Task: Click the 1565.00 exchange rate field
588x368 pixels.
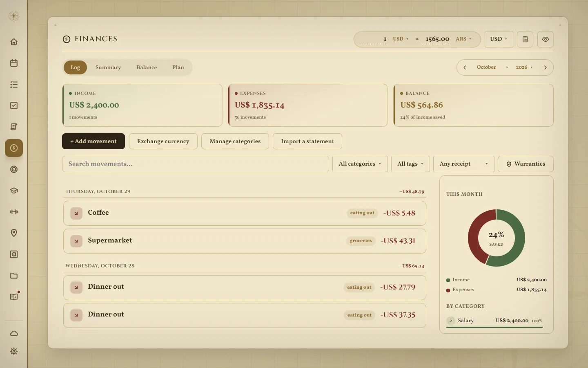Action: pos(436,39)
